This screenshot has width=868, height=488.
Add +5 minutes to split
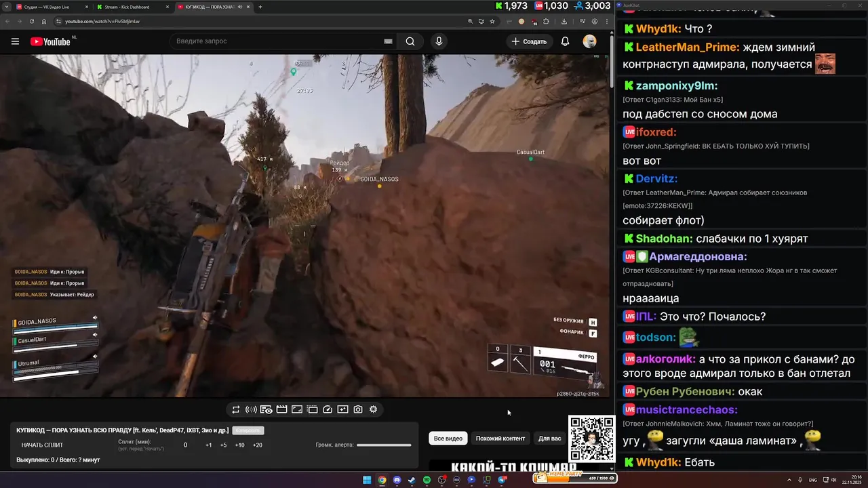[x=224, y=445]
